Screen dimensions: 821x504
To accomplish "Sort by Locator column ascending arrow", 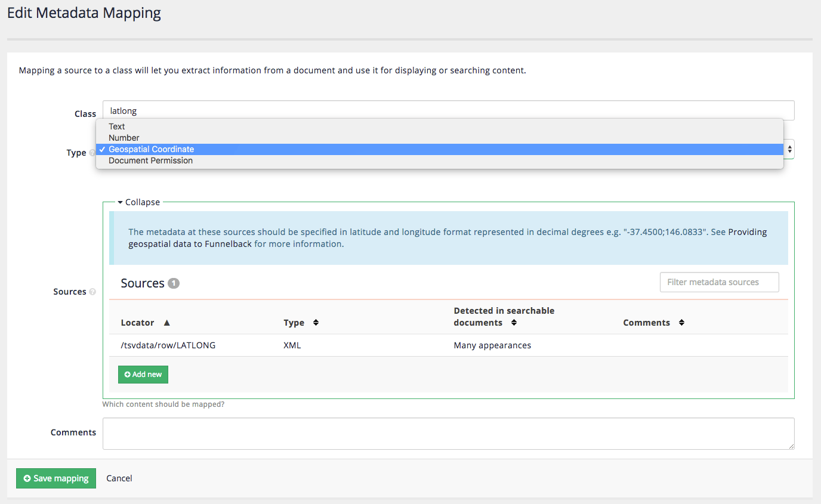I will [167, 323].
